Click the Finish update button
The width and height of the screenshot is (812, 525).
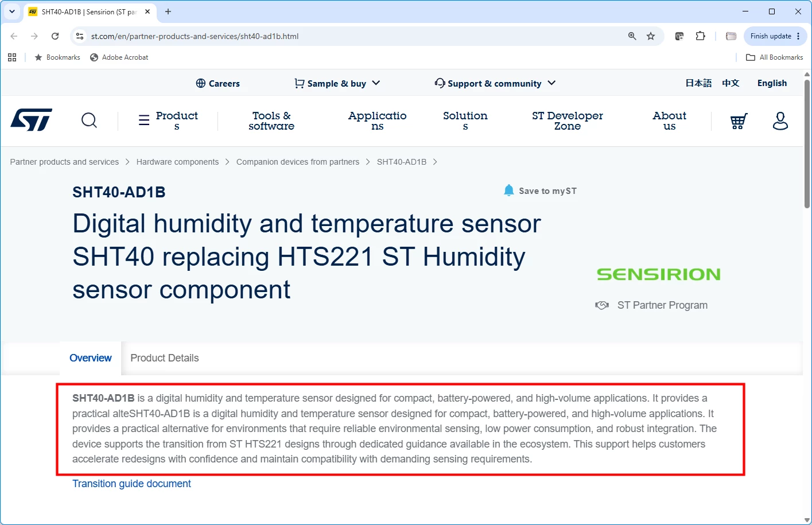click(775, 36)
